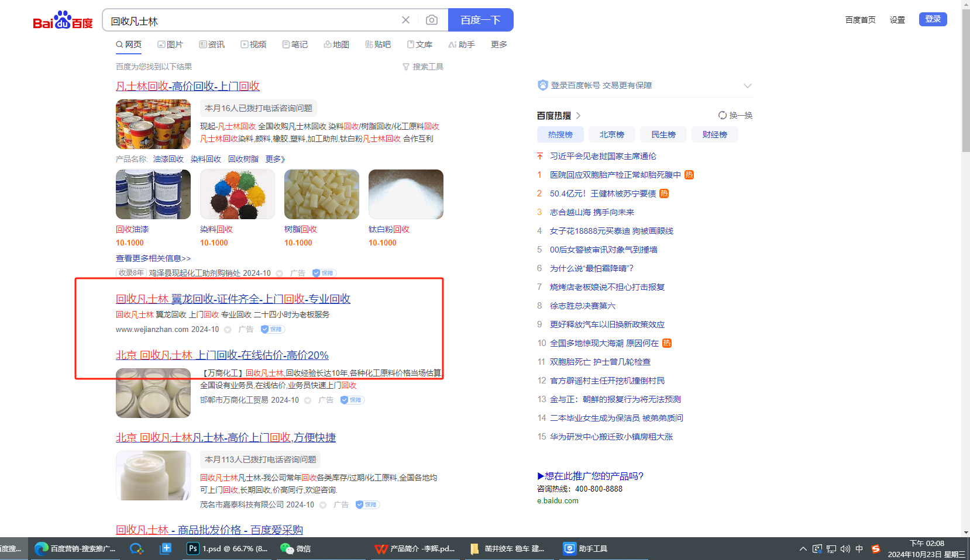This screenshot has height=560, width=970.
Task: Click the paint cans ad thumbnail
Action: click(153, 124)
